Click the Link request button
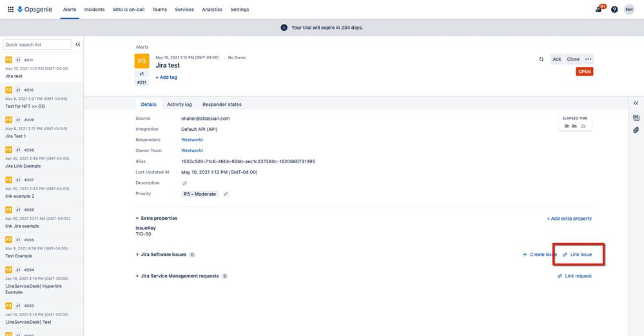 tap(574, 276)
